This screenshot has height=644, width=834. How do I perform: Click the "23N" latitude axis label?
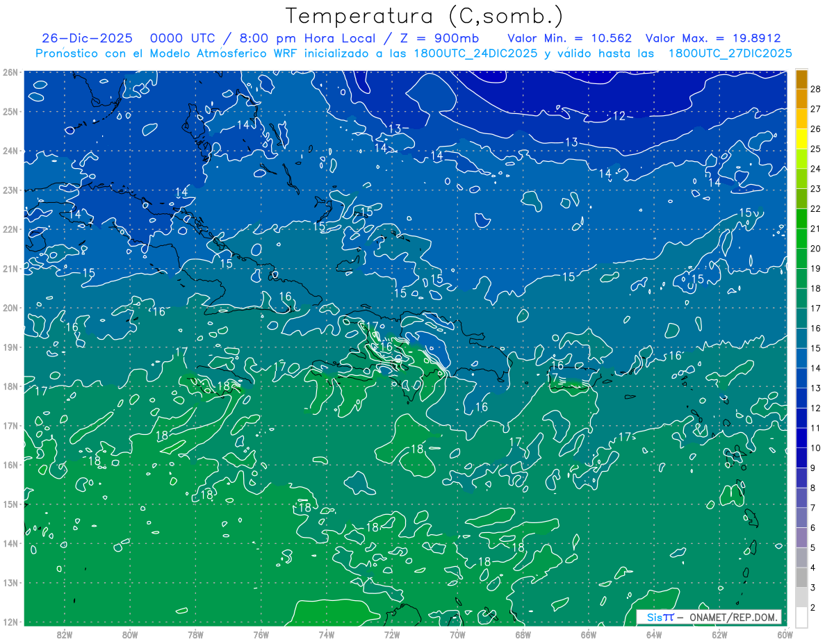click(10, 190)
